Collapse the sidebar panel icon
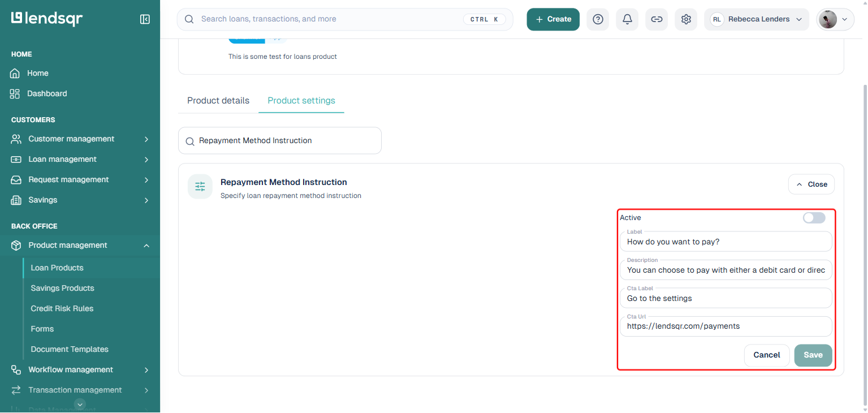Viewport: 868px width, 413px height. tap(145, 19)
